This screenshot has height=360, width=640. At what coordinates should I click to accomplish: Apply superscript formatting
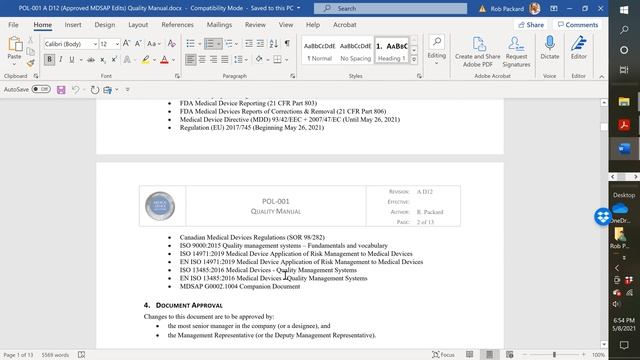point(114,60)
